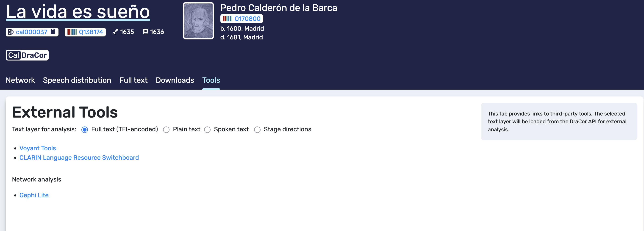Open the Downloads tab
The image size is (644, 231).
click(x=175, y=80)
